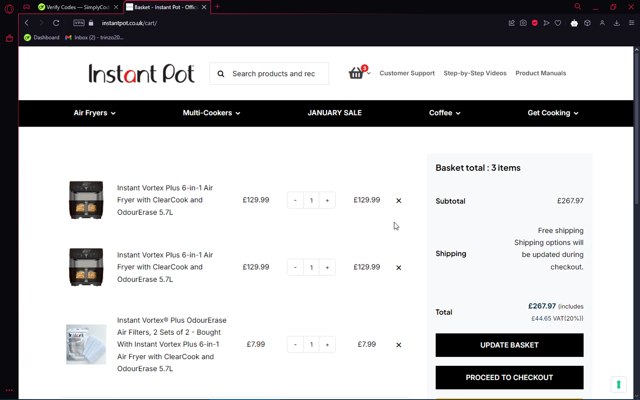Image resolution: width=640 pixels, height=400 pixels.
Task: Open the profile account icon
Action: (602, 23)
